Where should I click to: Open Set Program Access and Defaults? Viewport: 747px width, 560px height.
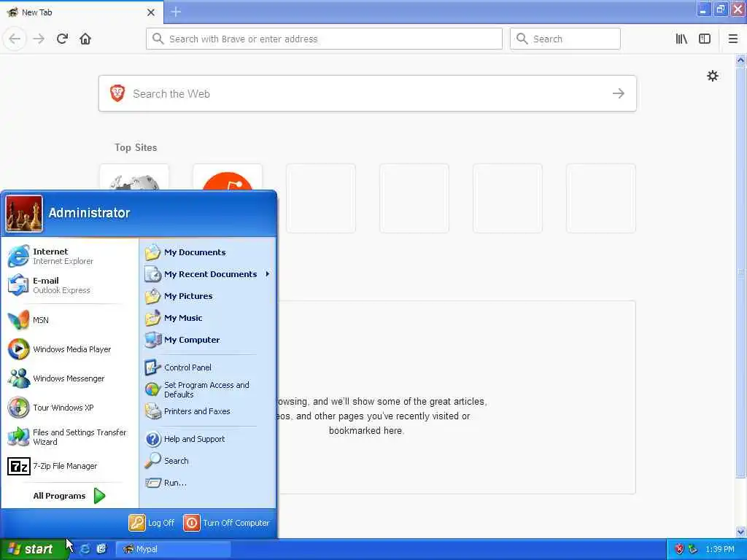click(208, 389)
